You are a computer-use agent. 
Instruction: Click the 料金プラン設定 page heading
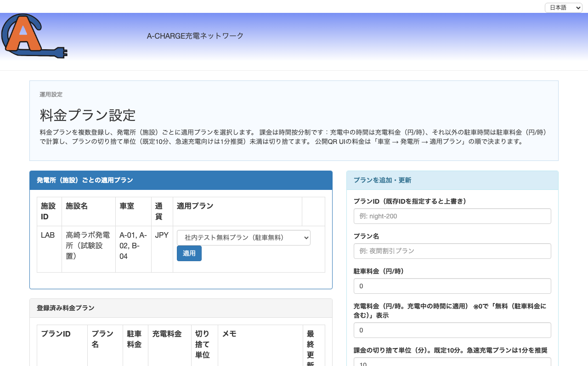point(88,115)
